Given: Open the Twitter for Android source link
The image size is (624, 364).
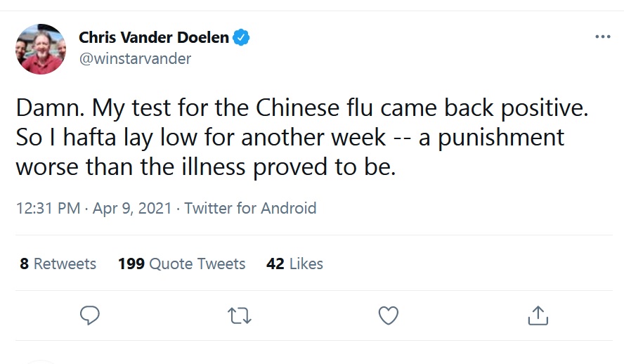Looking at the screenshot, I should coord(250,208).
